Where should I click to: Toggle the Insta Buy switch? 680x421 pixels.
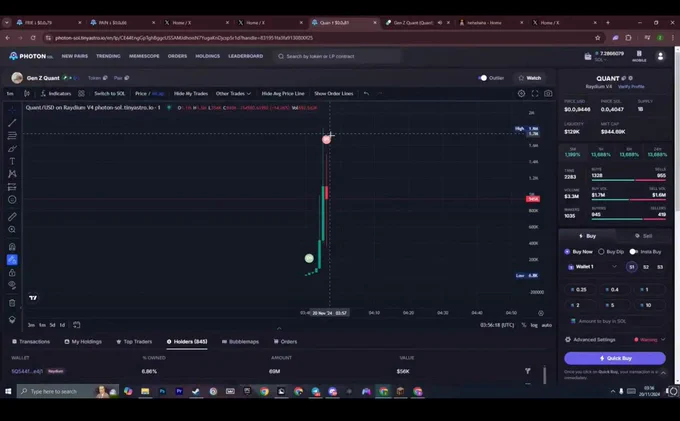tap(634, 251)
